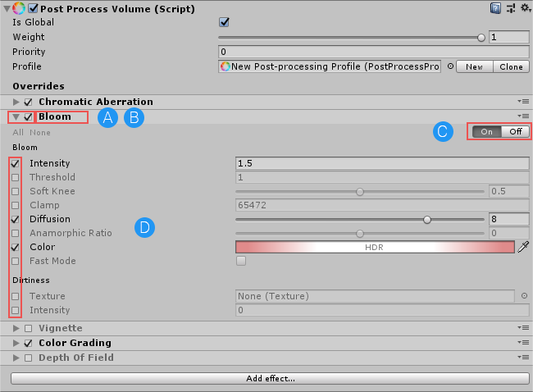Image resolution: width=533 pixels, height=392 pixels.
Task: Enable the Threshold override checkbox
Action: click(16, 177)
